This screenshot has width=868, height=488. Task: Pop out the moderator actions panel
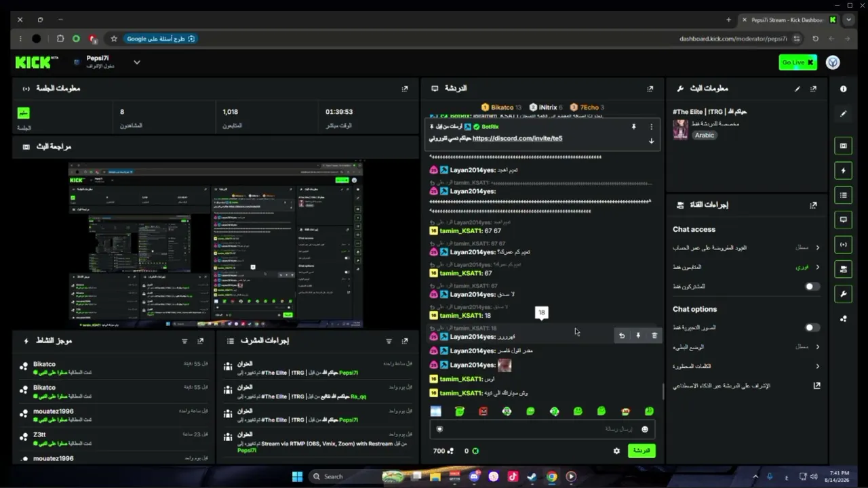[405, 341]
